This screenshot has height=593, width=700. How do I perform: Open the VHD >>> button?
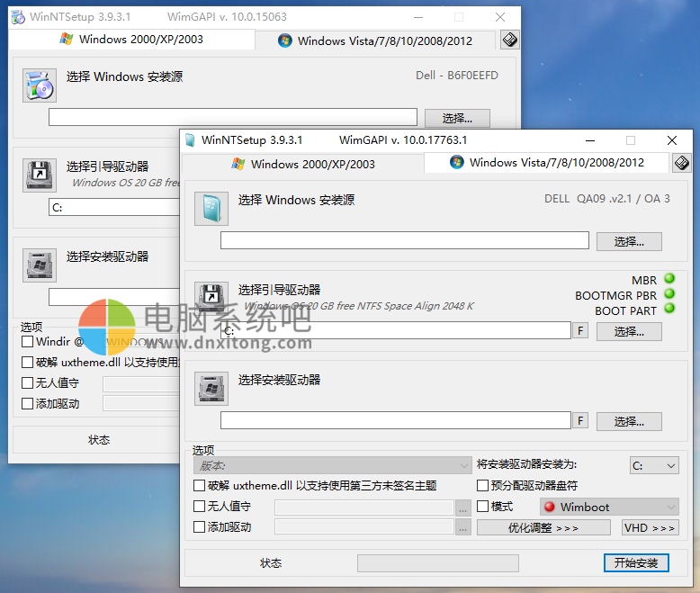coord(650,527)
